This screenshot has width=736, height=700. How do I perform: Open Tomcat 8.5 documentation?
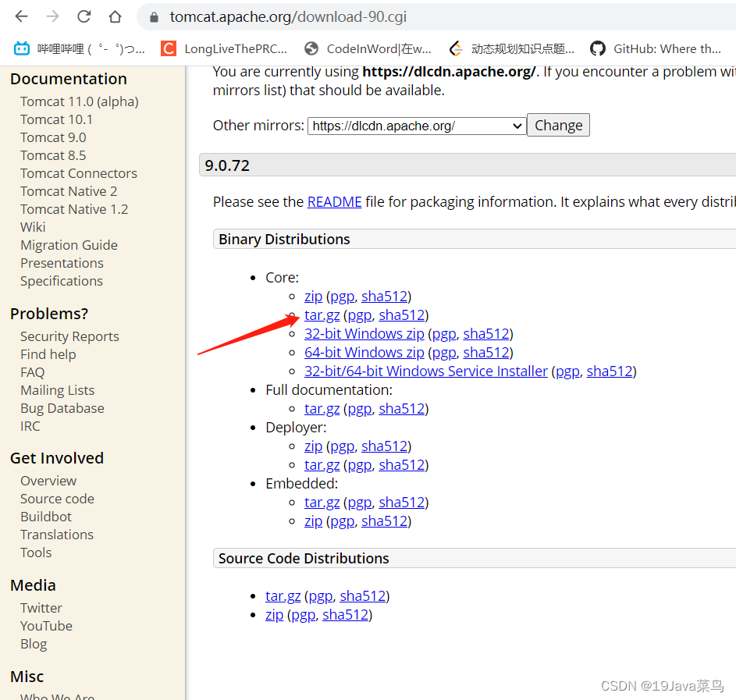53,155
